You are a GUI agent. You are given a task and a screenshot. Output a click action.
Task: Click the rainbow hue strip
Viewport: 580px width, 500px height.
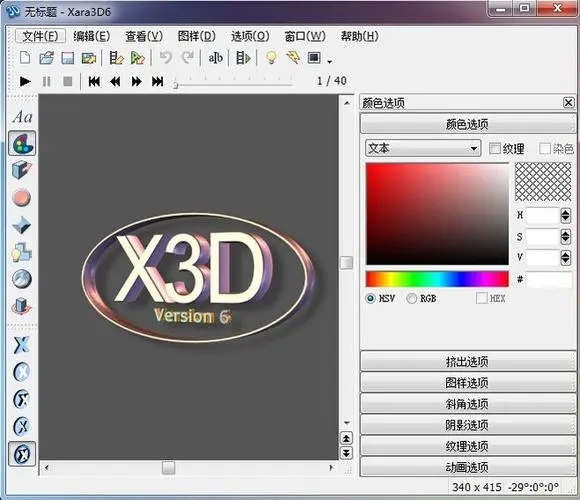(x=437, y=279)
